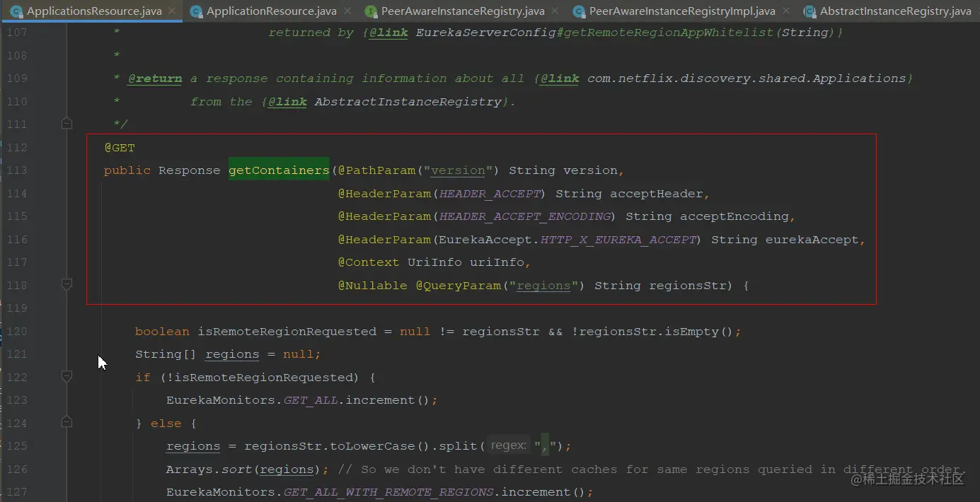Click the @link tag before AbstractInstanceRegistry
This screenshot has width=980, height=502.
(287, 102)
